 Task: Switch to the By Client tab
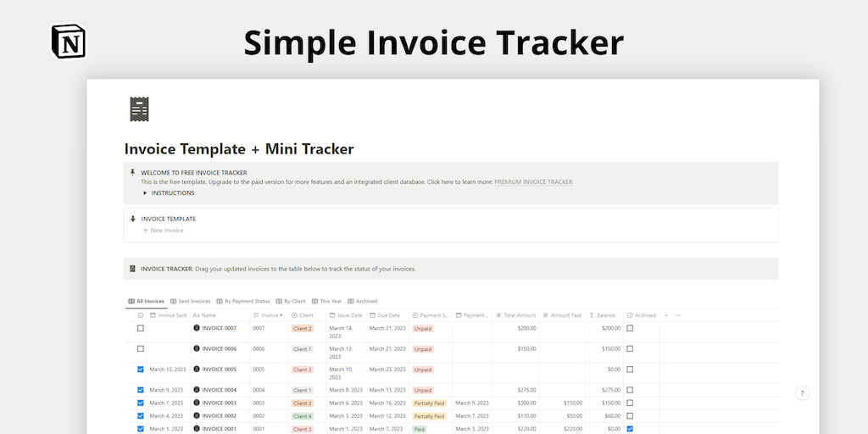point(291,302)
